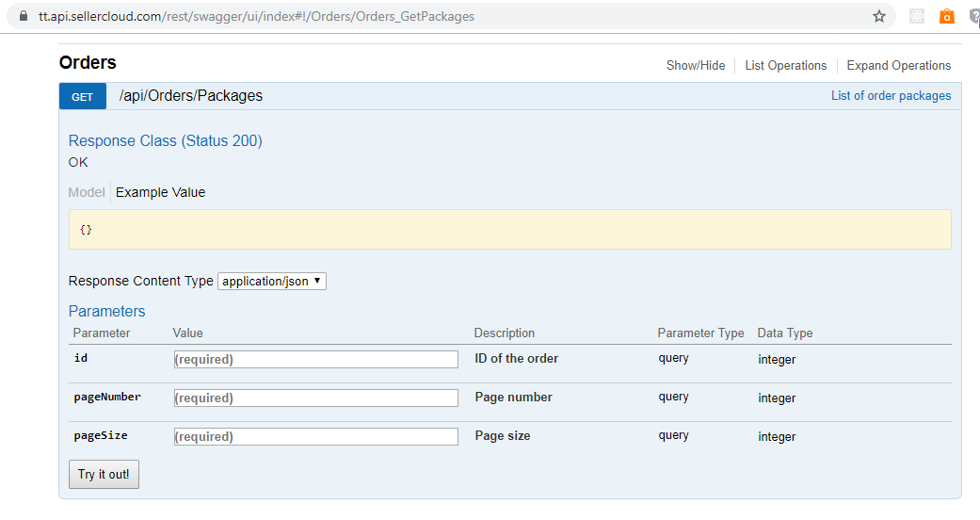Toggle Show/Hide for Orders
The height and width of the screenshot is (520, 980).
pyautogui.click(x=696, y=66)
